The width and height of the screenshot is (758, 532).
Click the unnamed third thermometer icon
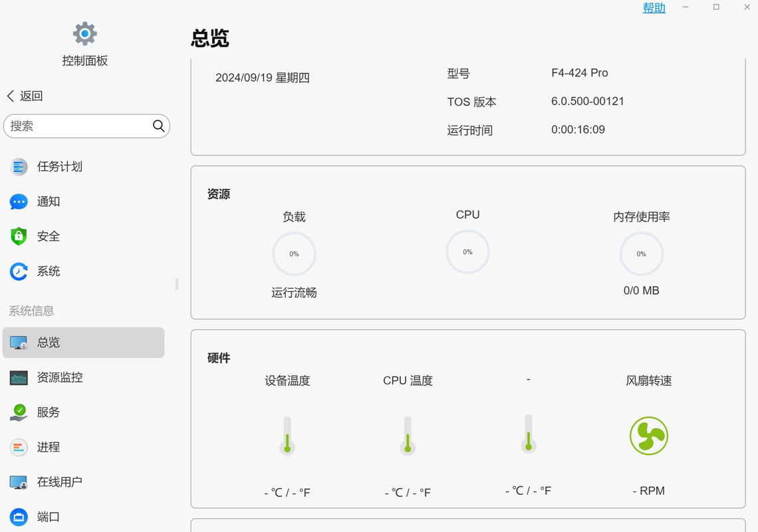[x=529, y=434]
